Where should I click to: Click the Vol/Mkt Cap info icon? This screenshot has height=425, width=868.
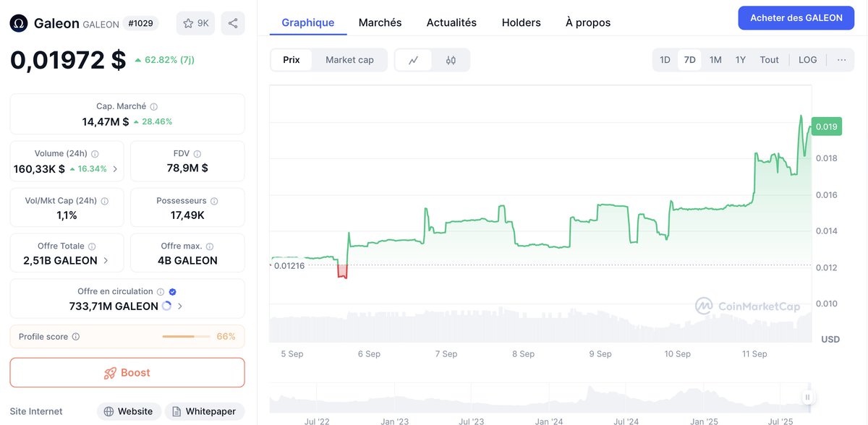[x=105, y=201]
